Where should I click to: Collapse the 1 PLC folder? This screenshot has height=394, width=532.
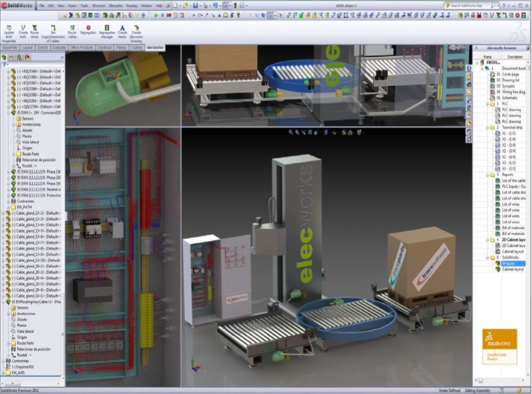tap(488, 104)
